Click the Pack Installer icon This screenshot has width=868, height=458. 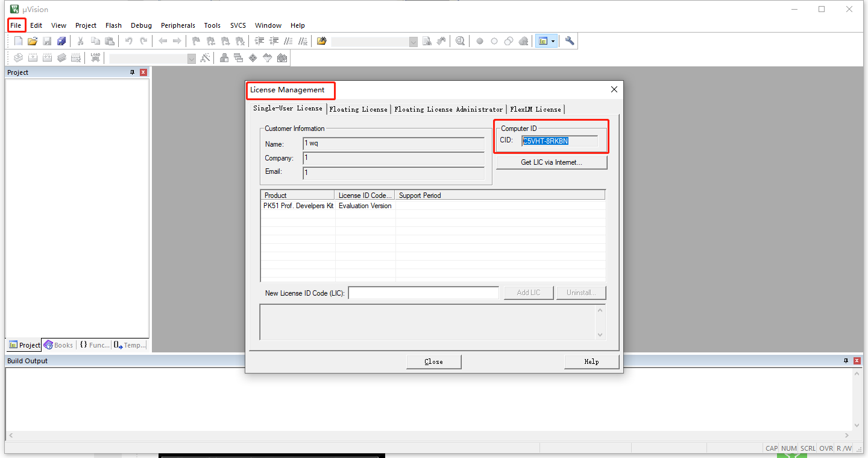pos(281,58)
